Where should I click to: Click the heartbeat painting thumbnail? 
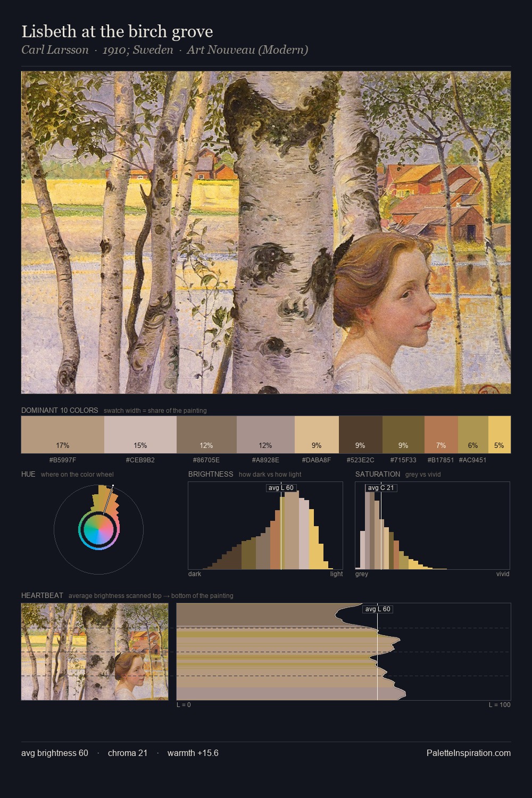pyautogui.click(x=95, y=652)
